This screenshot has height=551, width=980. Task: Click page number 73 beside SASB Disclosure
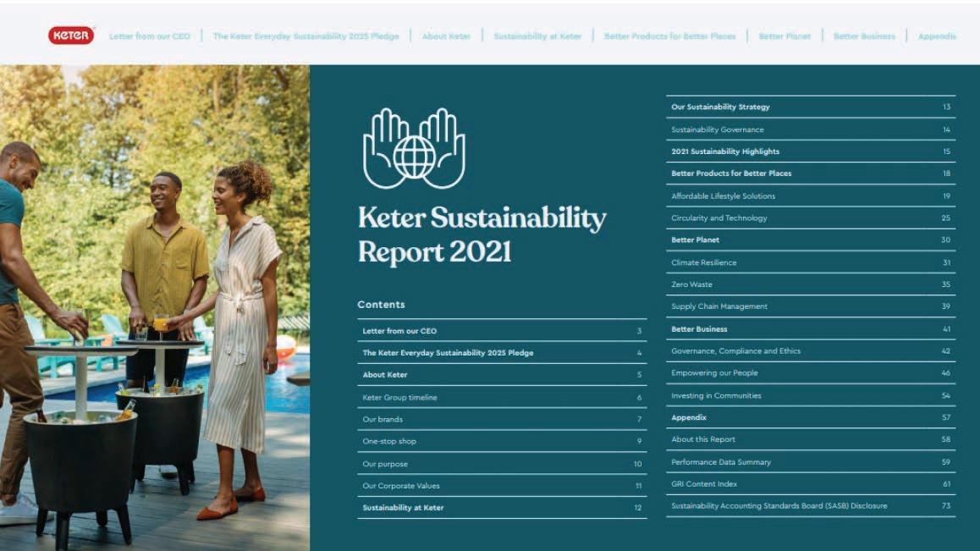coord(945,505)
